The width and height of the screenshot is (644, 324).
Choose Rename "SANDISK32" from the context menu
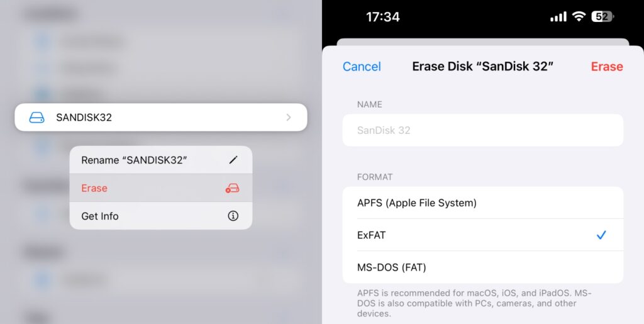click(x=161, y=160)
